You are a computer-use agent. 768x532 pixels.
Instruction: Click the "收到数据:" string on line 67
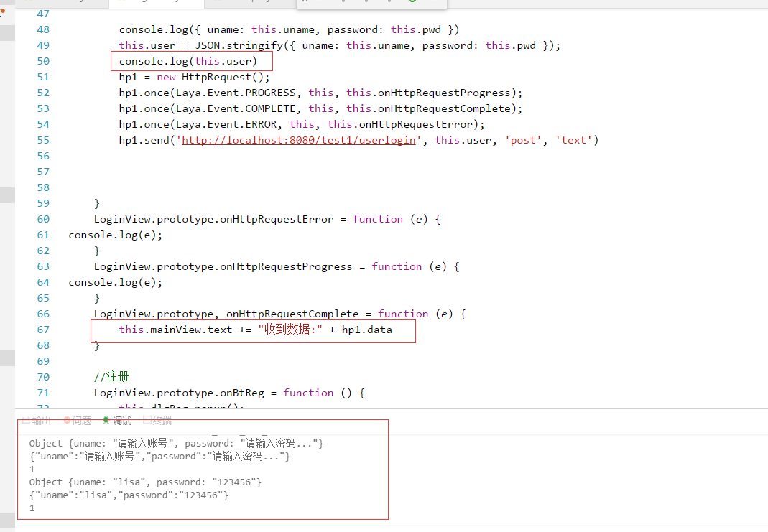(x=290, y=330)
